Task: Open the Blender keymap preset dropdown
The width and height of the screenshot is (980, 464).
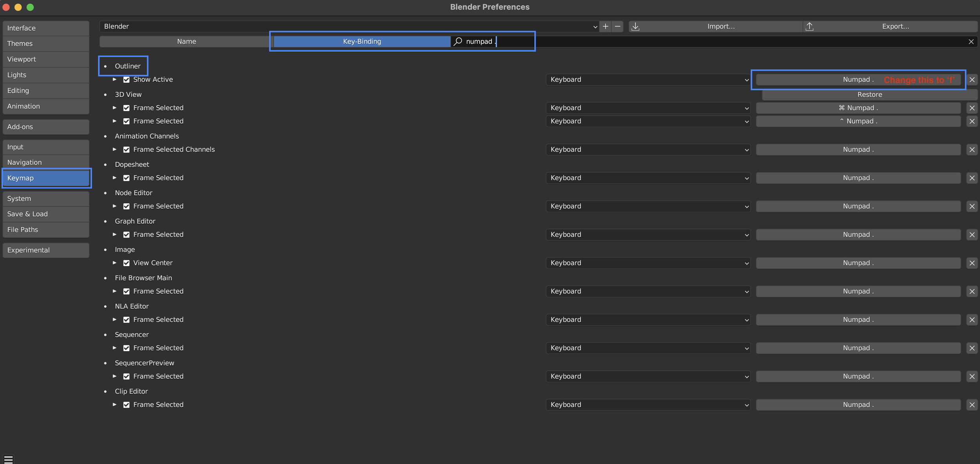Action: (349, 26)
